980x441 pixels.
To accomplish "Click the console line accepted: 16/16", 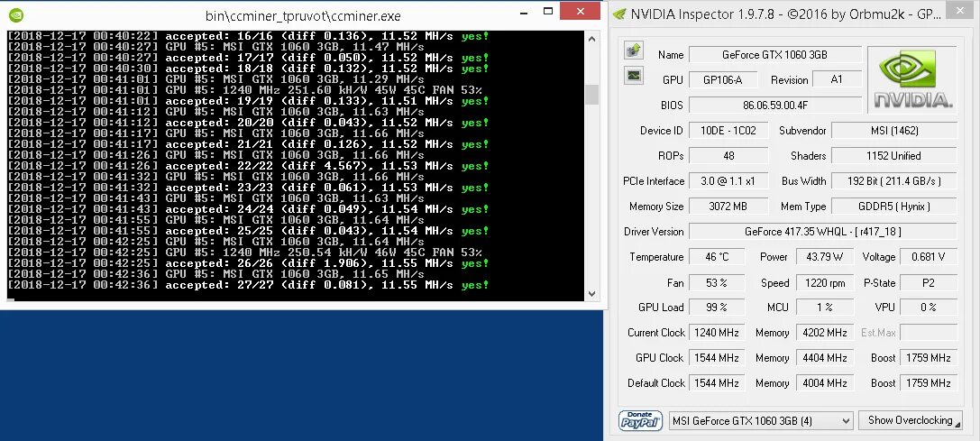I will click(249, 36).
